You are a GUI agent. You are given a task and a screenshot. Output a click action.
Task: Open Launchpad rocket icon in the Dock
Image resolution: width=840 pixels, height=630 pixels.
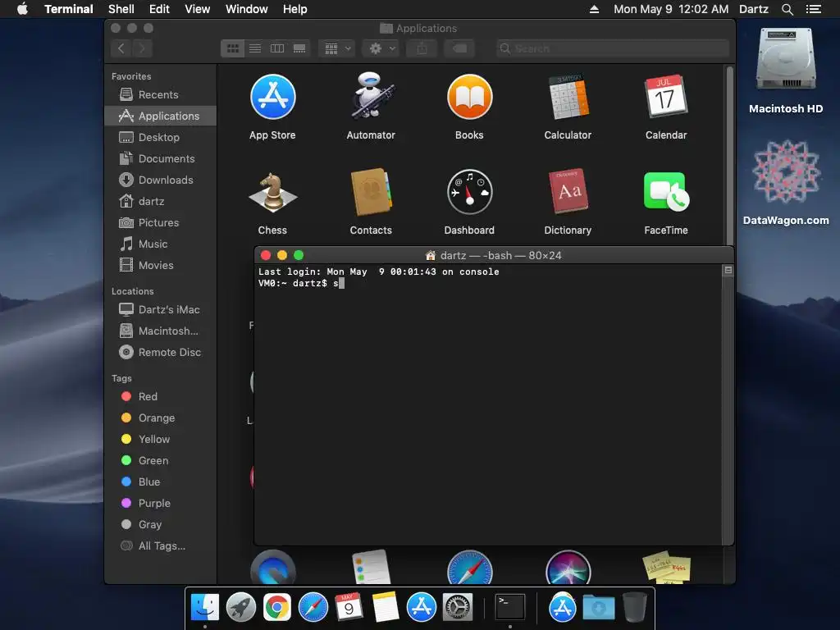coord(241,608)
